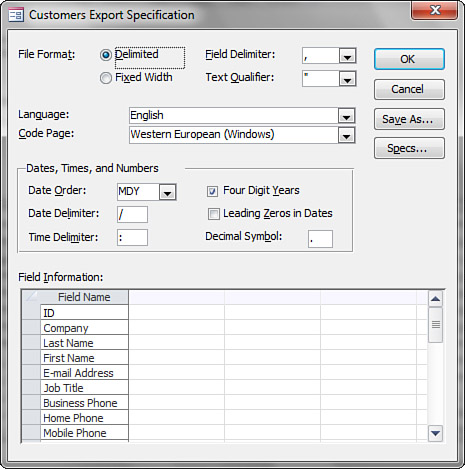The height and width of the screenshot is (469, 465).
Task: Uncheck the Four Digit Years checkbox
Action: click(212, 191)
